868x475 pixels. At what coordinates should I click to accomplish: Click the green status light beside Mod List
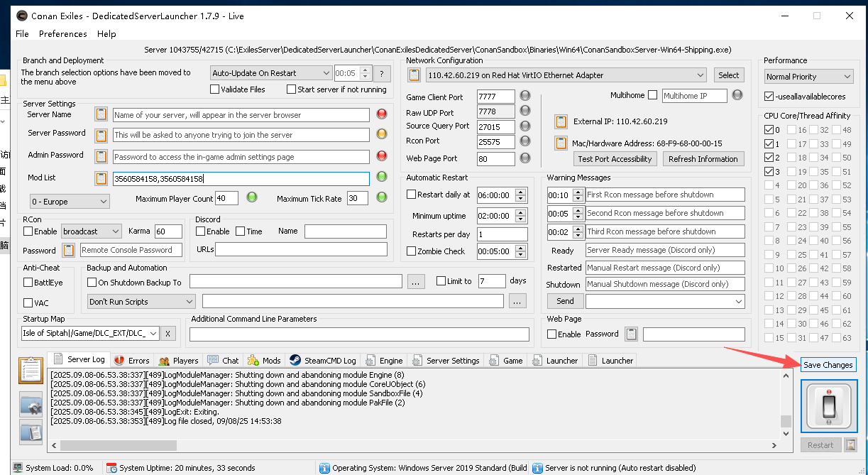coord(382,177)
